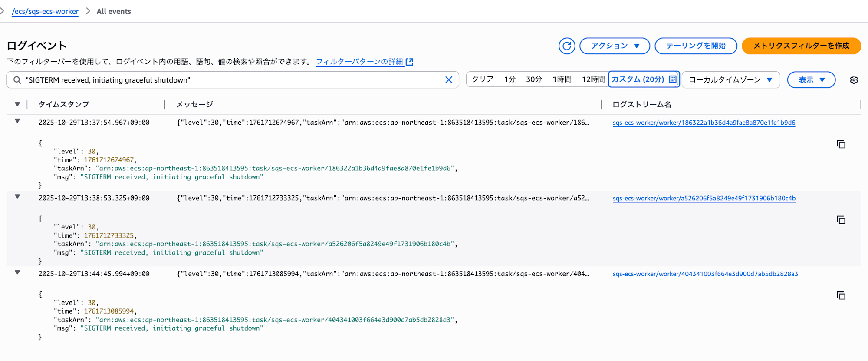This screenshot has width=868, height=361.
Task: Select the 30分 time range
Action: point(534,79)
